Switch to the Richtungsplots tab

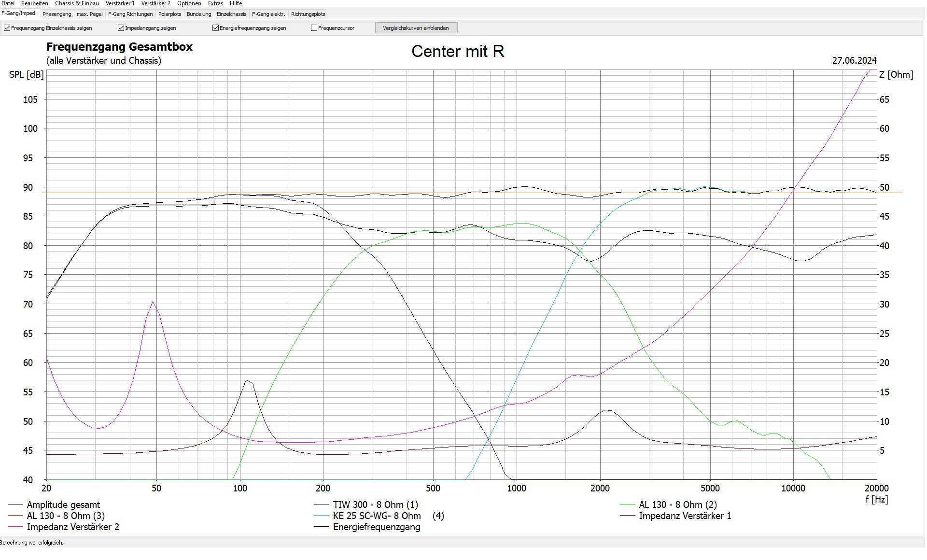point(308,14)
